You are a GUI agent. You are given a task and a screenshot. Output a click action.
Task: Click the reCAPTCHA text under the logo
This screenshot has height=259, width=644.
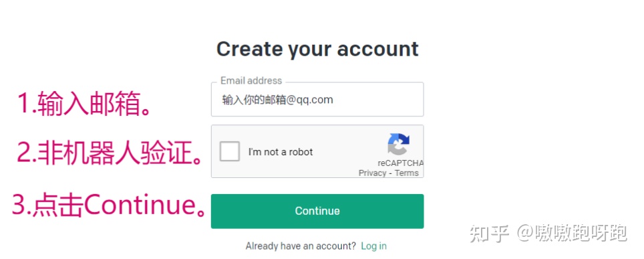(400, 163)
